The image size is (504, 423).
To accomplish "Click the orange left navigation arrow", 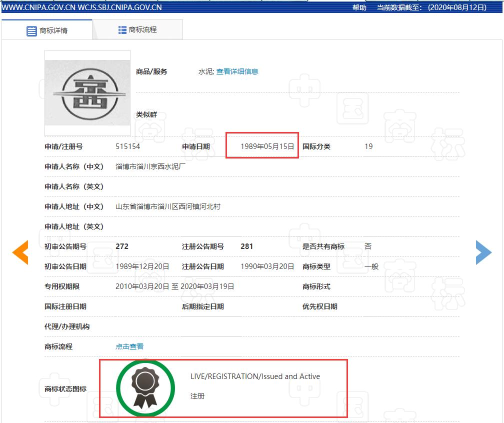I will pyautogui.click(x=20, y=252).
